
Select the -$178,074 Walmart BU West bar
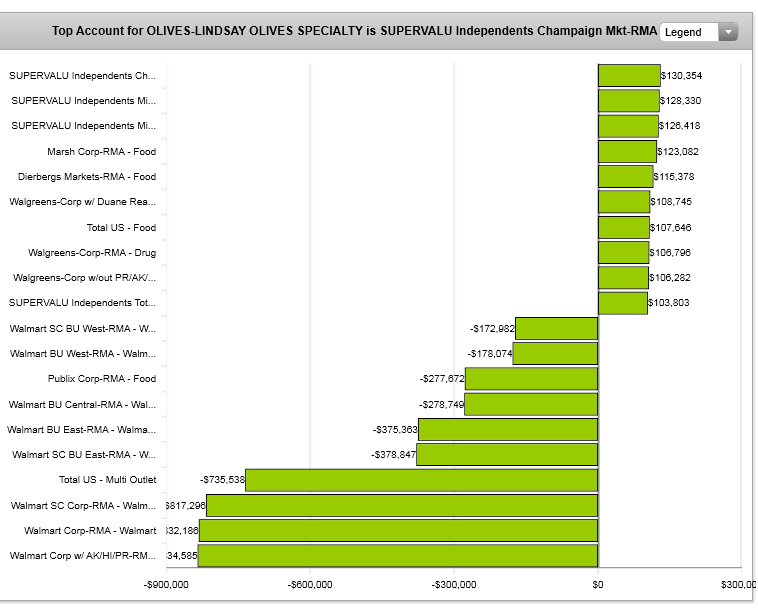coord(555,353)
